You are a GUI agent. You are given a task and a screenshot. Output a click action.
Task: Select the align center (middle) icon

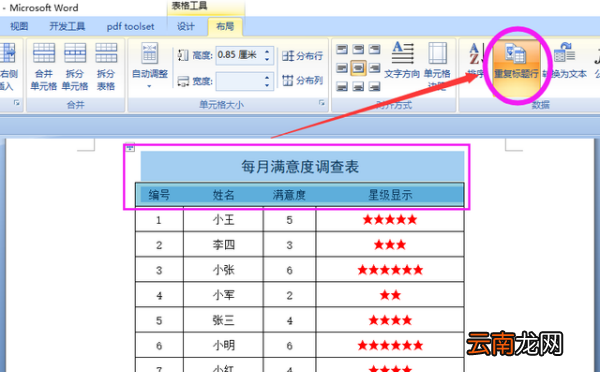point(358,68)
